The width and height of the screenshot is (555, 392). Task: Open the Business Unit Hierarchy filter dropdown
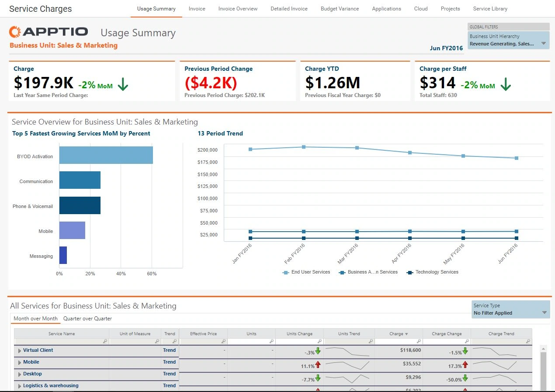(x=544, y=43)
